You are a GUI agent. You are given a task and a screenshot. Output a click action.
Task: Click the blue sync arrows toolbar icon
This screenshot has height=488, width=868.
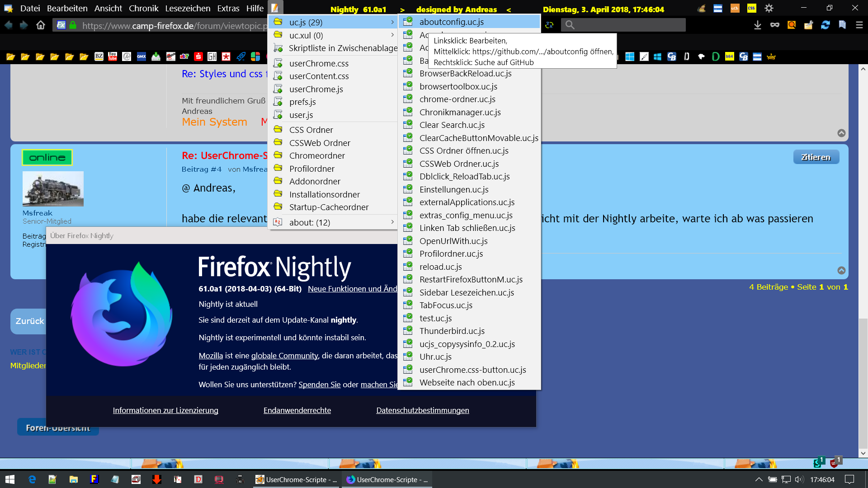point(825,25)
